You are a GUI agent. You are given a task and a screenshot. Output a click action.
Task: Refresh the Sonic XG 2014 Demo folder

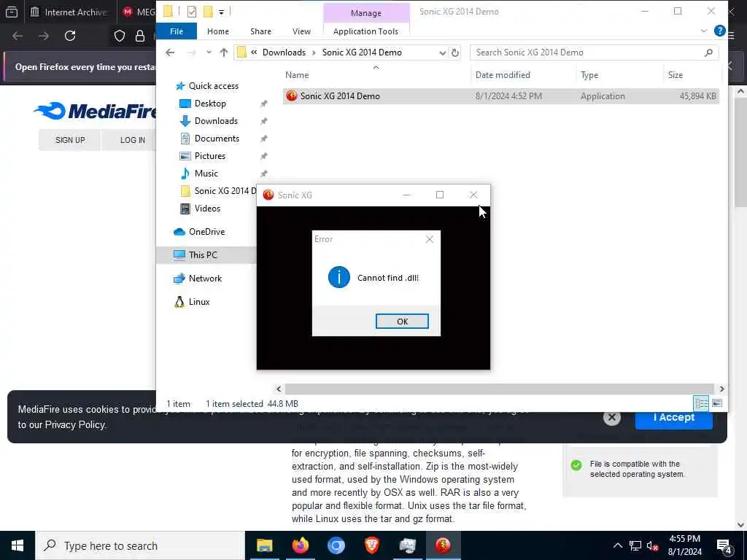coord(455,52)
